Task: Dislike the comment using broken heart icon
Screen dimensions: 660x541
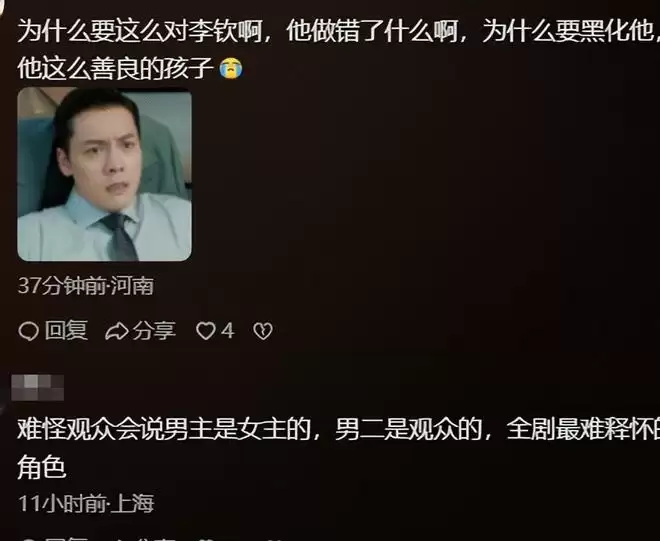Action: pyautogui.click(x=263, y=331)
